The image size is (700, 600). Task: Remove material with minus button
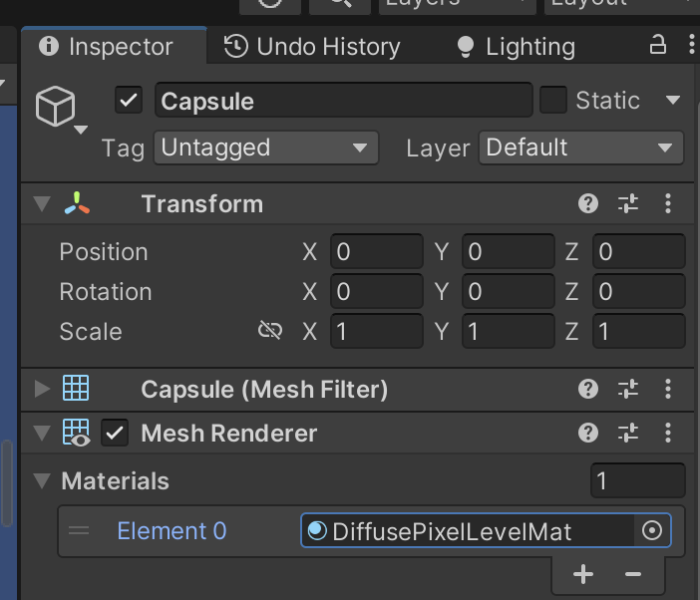point(633,574)
